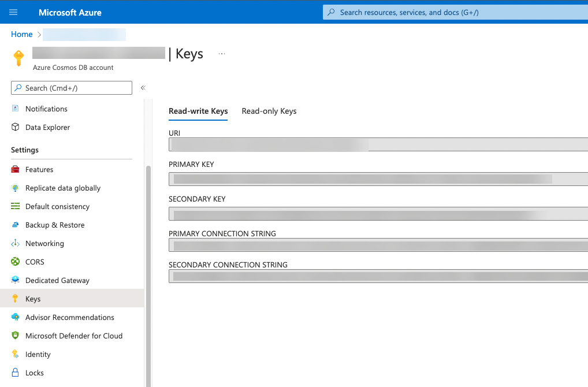Click the Notifications icon in sidebar
This screenshot has height=387, width=588.
tap(15, 109)
